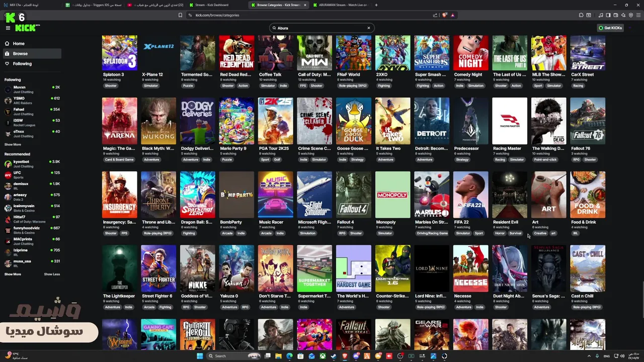
Task: Click the search field containing Abura
Action: (x=321, y=28)
